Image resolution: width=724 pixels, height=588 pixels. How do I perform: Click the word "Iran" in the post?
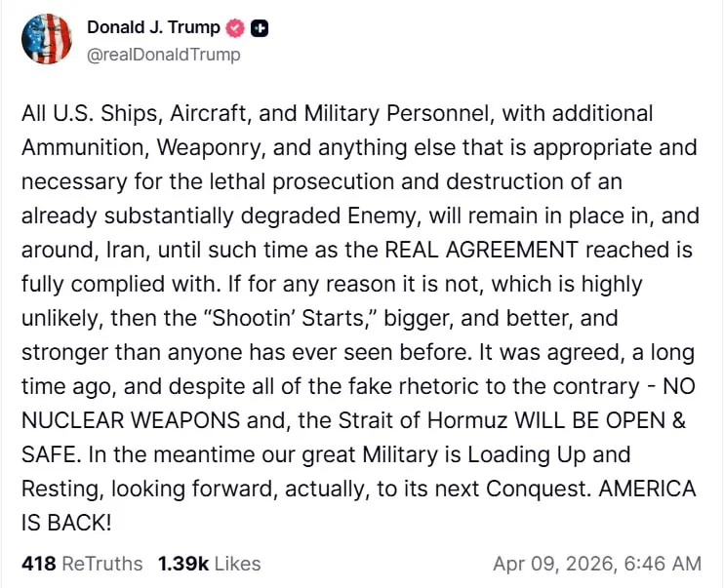[117, 250]
